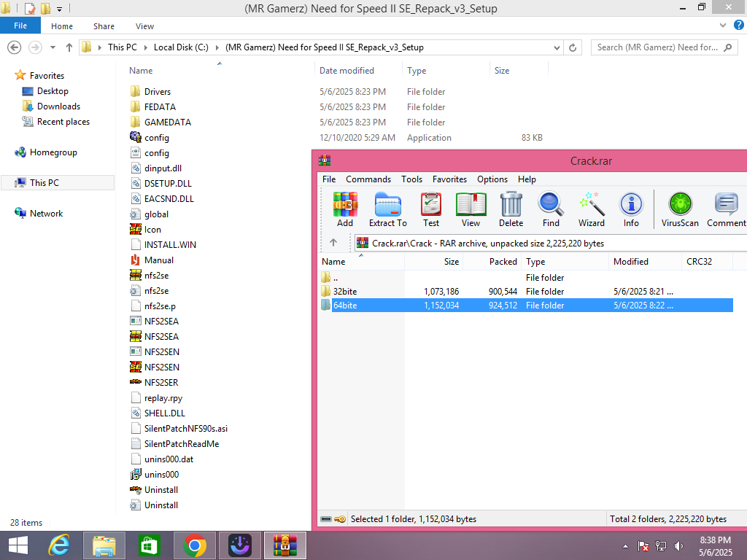The image size is (747, 560).
Task: Open recent locations dropdown arrow in Explorer
Action: pos(53,47)
